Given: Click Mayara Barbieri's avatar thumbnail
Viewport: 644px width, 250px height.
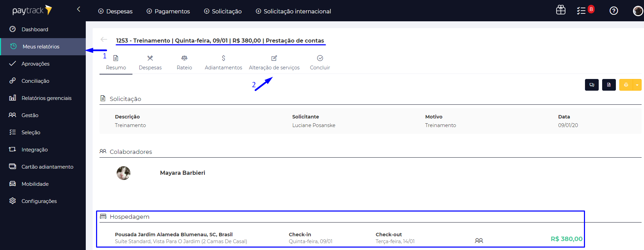Looking at the screenshot, I should pyautogui.click(x=124, y=173).
